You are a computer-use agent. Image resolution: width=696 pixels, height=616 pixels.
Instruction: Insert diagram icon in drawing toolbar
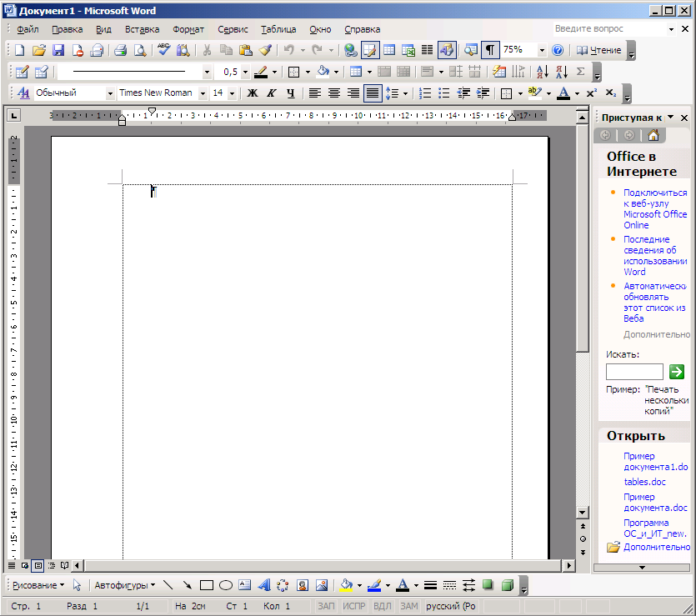[283, 585]
